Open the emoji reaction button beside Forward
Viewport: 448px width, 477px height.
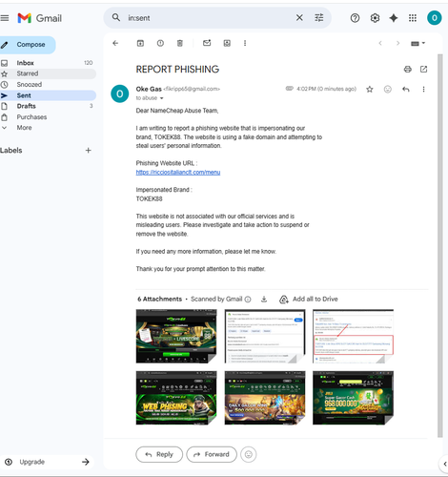click(x=249, y=454)
